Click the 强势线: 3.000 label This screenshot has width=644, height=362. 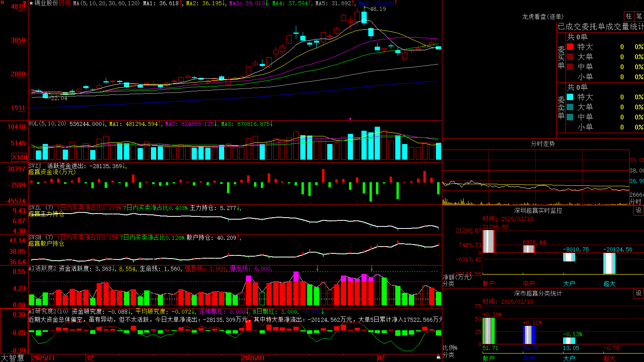pos(205,269)
